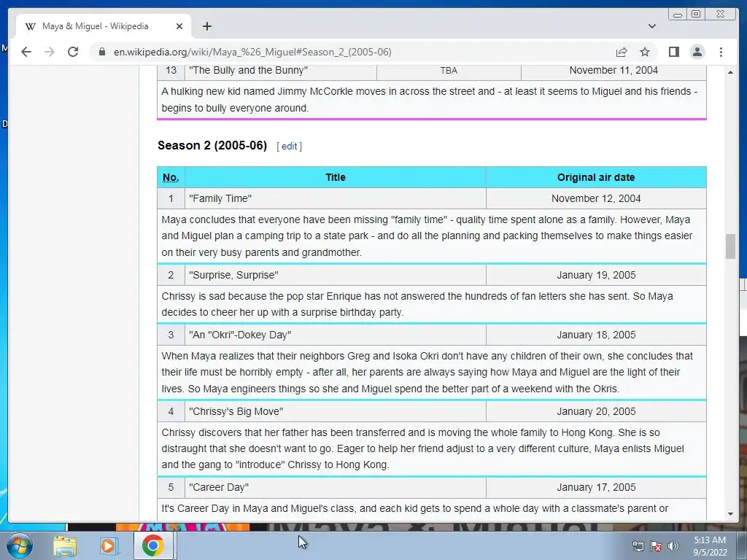The height and width of the screenshot is (560, 747).
Task: Click the November 12, 2004 air date
Action: tap(596, 198)
